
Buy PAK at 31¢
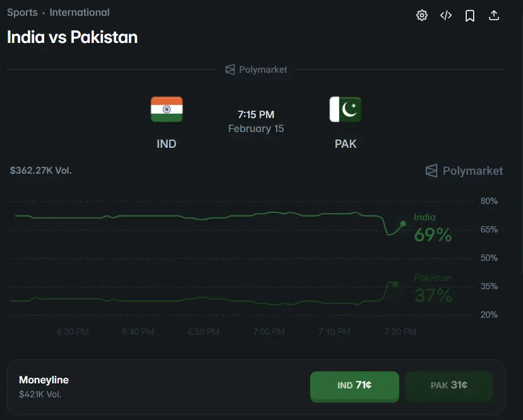point(448,385)
